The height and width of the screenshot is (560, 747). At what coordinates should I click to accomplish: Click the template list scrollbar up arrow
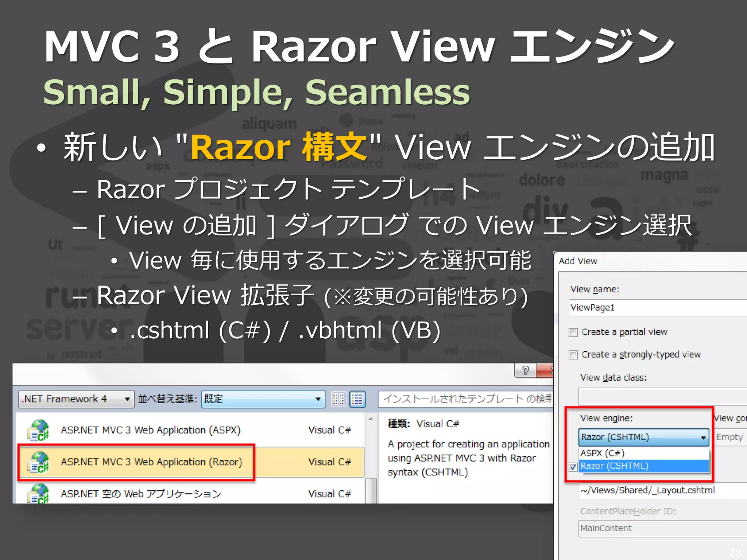tap(371, 419)
